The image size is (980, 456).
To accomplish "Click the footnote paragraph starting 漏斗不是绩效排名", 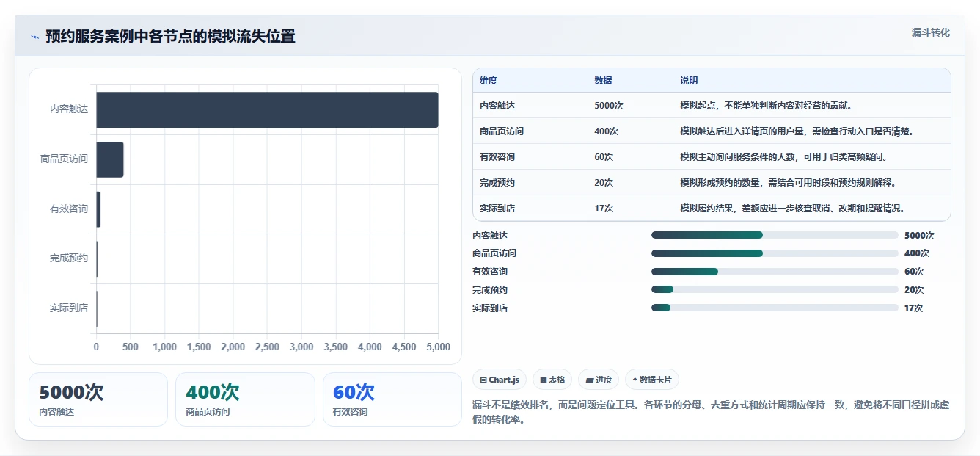I will (x=712, y=413).
